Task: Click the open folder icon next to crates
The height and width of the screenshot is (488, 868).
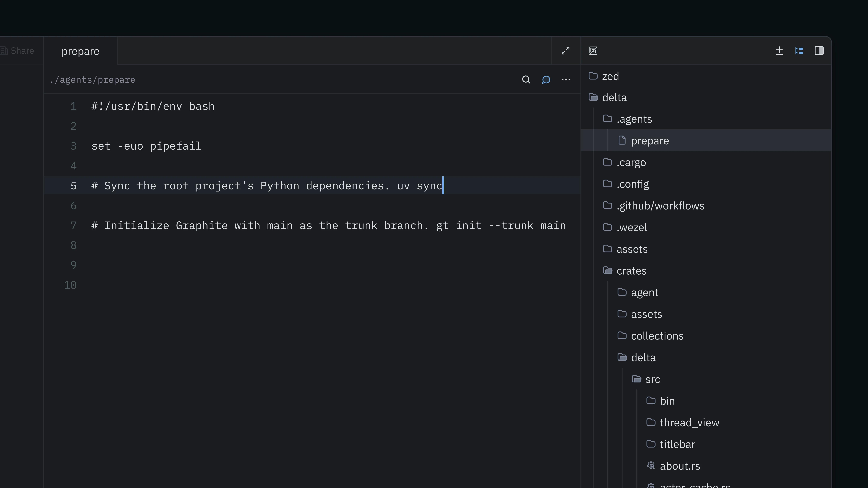Action: pos(608,271)
